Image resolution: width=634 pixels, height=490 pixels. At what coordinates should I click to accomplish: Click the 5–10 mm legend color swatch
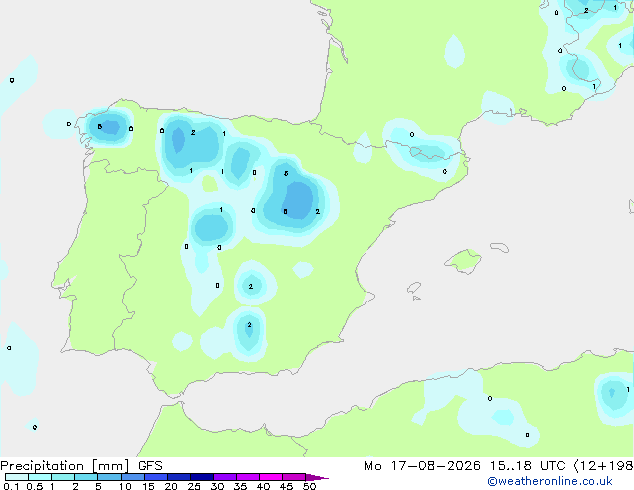pos(109,477)
